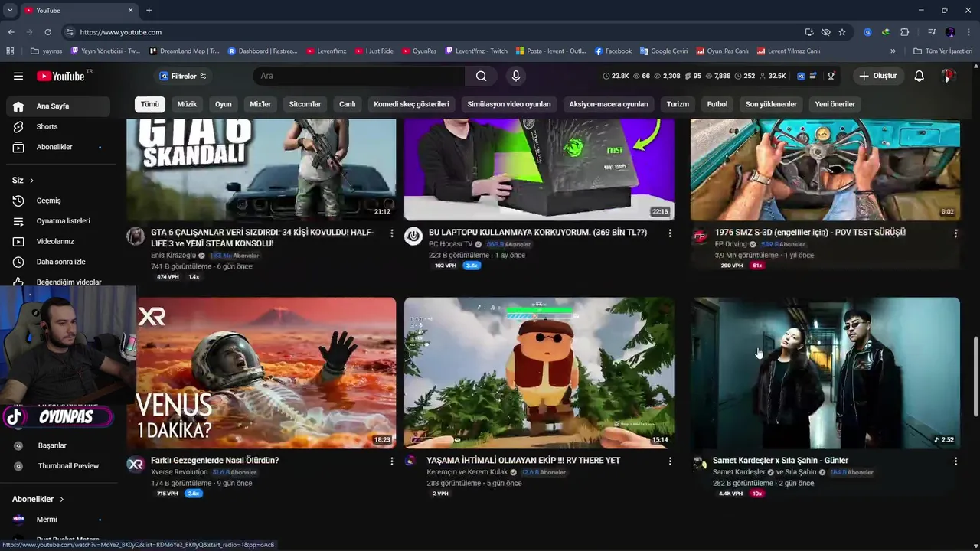Select the Oyun filter chip
Screen dimensions: 980x551
223,104
